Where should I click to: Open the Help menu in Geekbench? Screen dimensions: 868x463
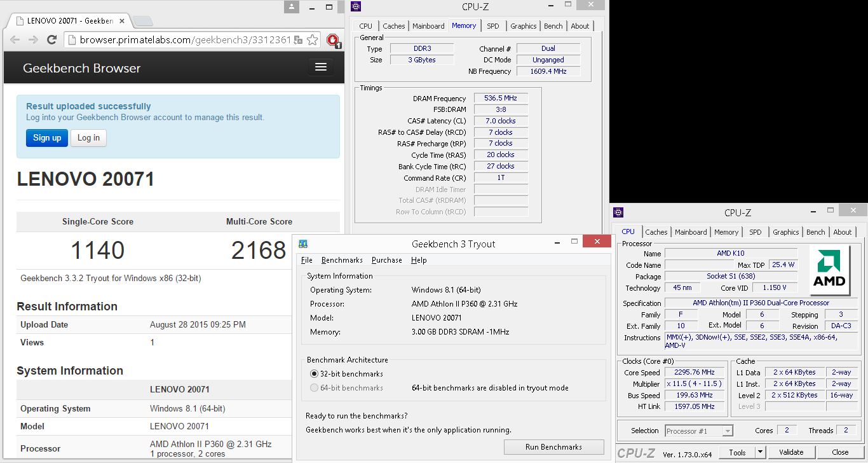(419, 260)
